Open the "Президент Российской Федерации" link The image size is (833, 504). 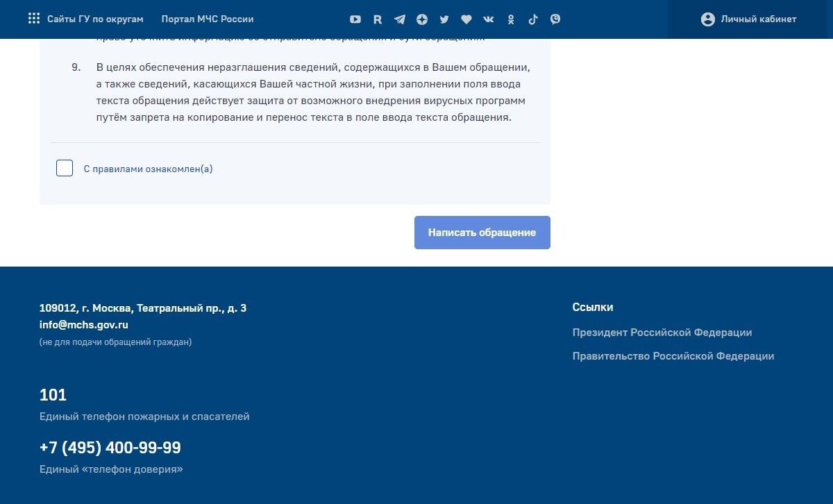[662, 333]
